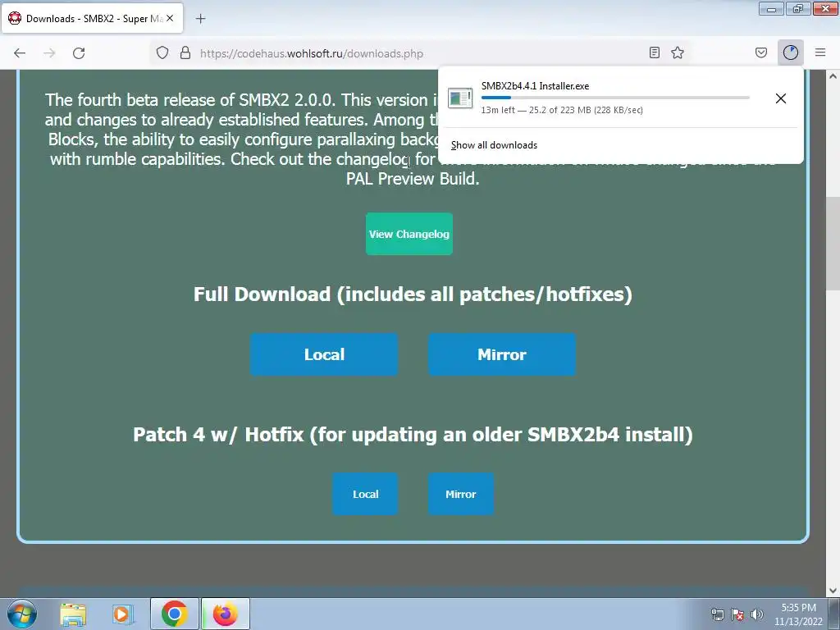840x630 pixels.
Task: Click the installer download progress bar
Action: (x=615, y=98)
